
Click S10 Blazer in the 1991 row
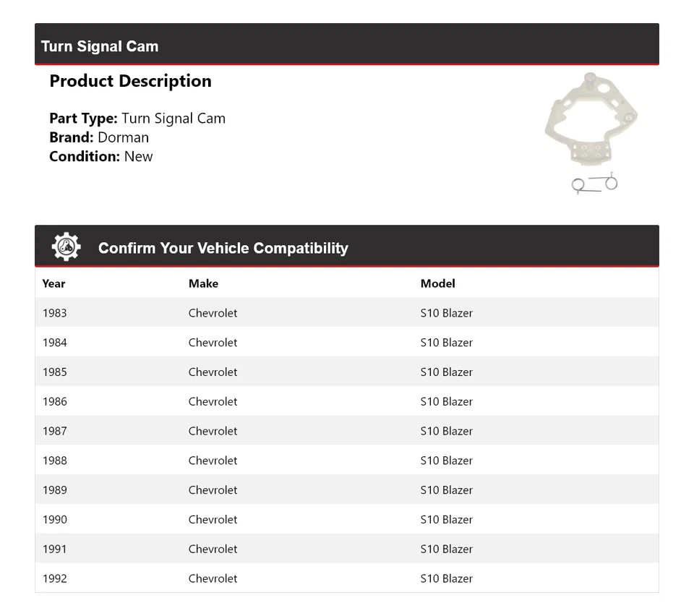446,549
